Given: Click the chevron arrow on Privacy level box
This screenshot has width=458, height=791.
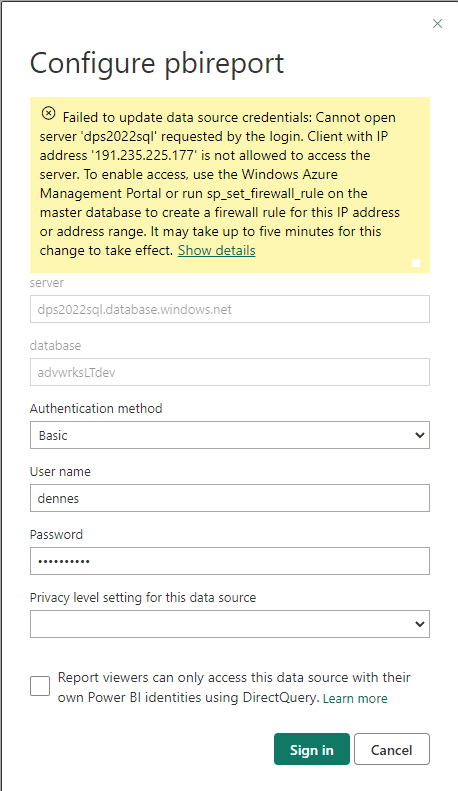Looking at the screenshot, I should [x=419, y=625].
